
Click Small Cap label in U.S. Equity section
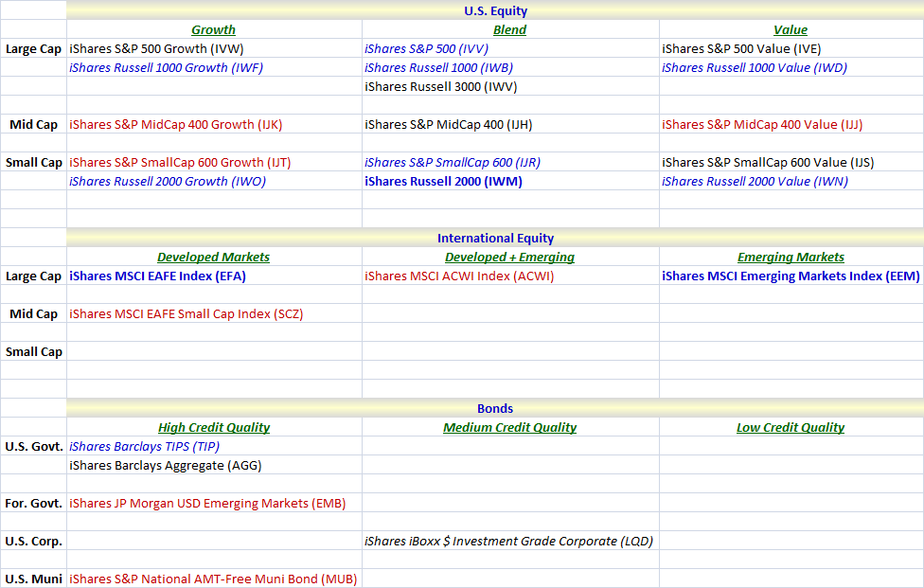click(x=33, y=162)
